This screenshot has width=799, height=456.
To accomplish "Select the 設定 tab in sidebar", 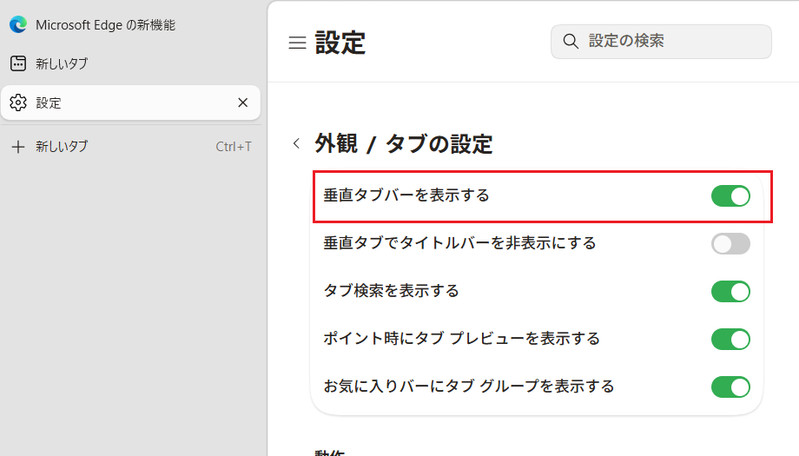I will click(130, 102).
